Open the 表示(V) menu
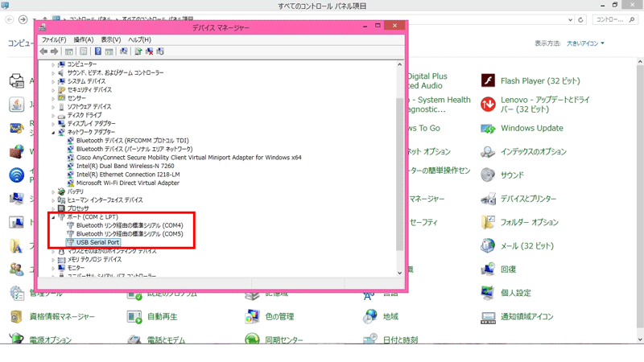This screenshot has width=644, height=362. point(111,39)
